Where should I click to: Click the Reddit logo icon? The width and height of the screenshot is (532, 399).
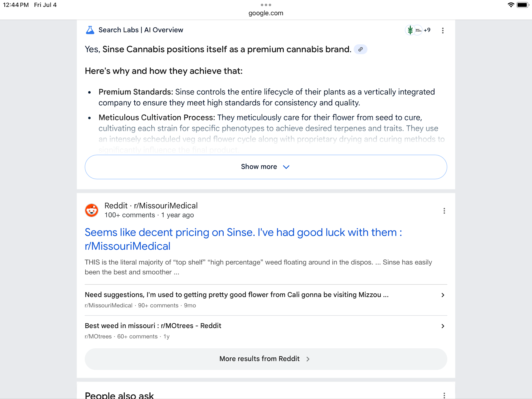pyautogui.click(x=92, y=210)
